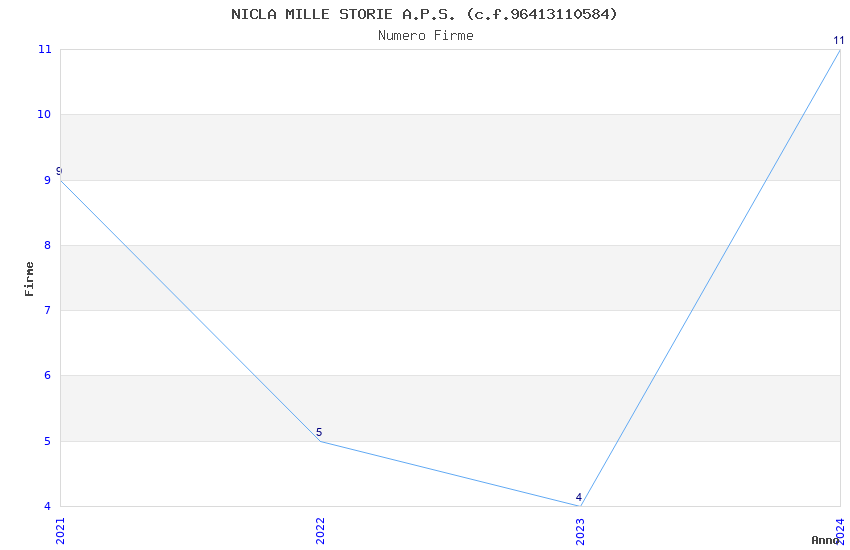Viewport: 850px width, 550px height.
Task: Select the y-axis tick label 7
Action: point(47,310)
